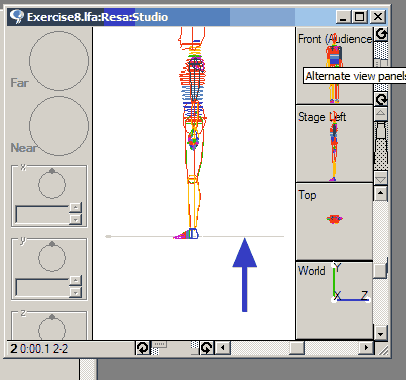Viewport: 406px width, 380px height.
Task: Click the blue up arrow in the stage view
Action: [245, 275]
